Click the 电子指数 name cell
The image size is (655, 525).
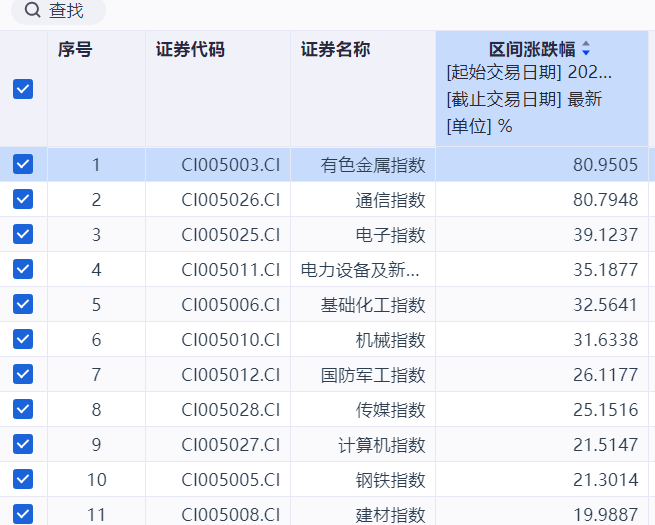tap(363, 235)
